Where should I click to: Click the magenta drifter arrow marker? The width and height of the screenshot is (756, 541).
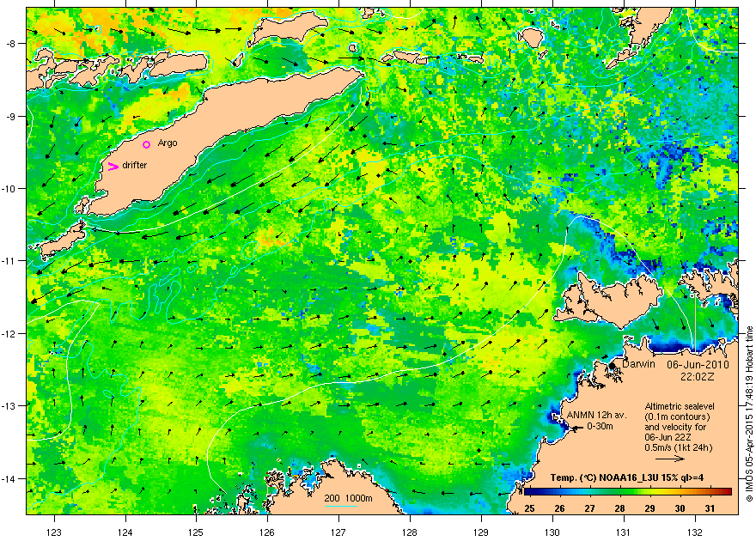tap(113, 167)
